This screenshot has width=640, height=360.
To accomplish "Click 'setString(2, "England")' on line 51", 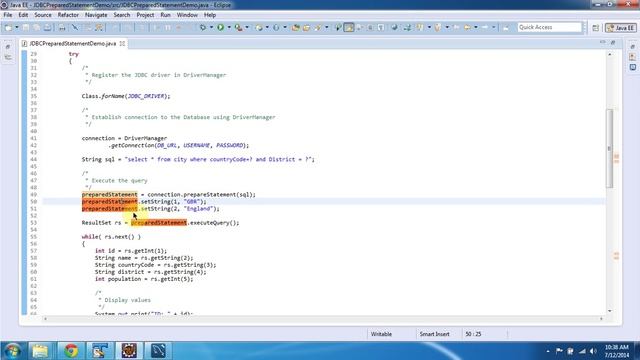I will 180,209.
